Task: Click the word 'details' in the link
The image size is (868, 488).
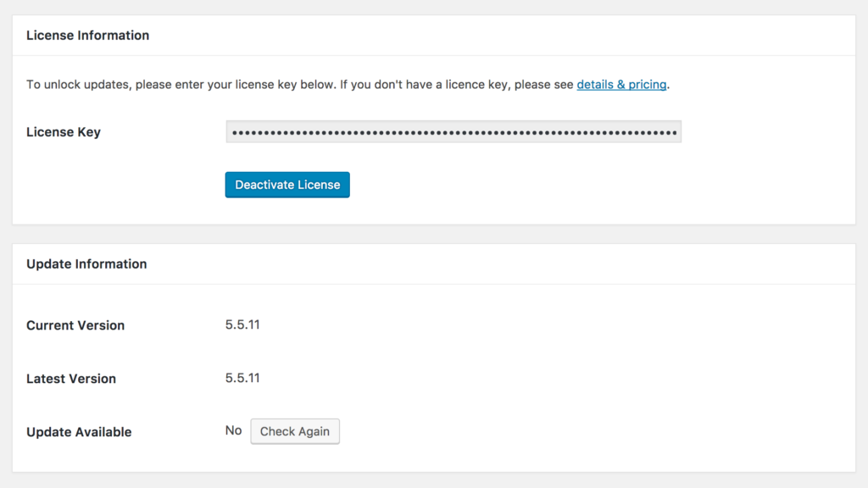Action: coord(596,85)
